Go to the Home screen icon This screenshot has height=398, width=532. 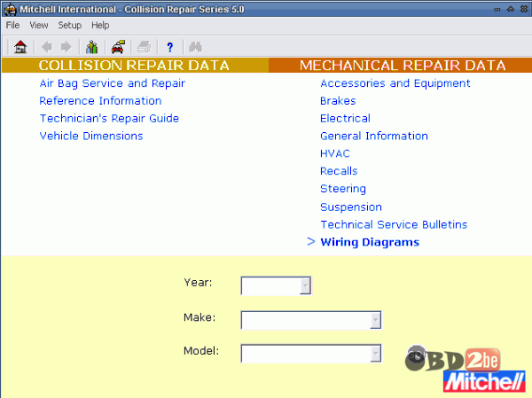[x=20, y=47]
